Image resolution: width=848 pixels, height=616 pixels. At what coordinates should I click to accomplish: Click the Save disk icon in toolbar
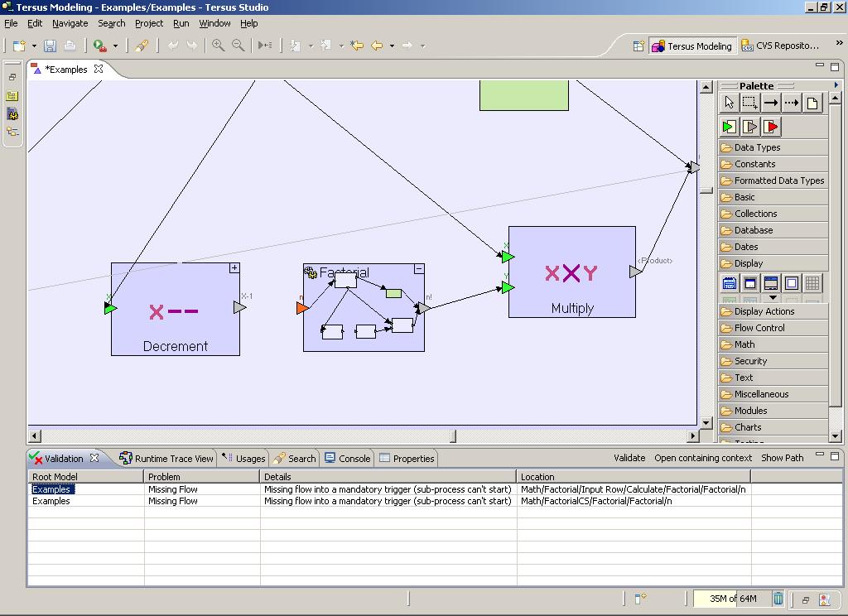[50, 46]
